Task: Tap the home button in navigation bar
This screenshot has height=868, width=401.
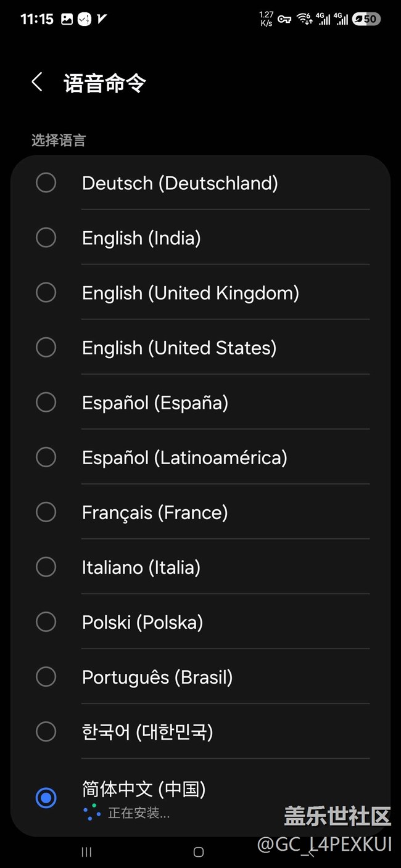Action: point(199,852)
